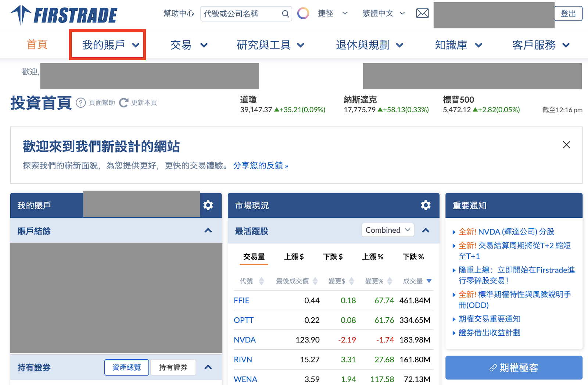Open T+2 縮短至T+1 settlement notice

pos(514,251)
